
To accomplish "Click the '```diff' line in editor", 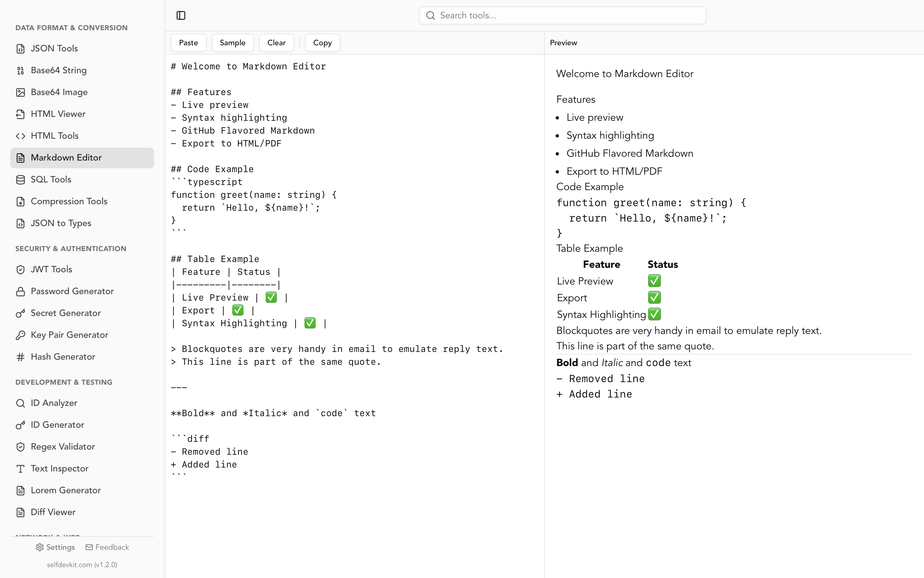I will tap(190, 439).
